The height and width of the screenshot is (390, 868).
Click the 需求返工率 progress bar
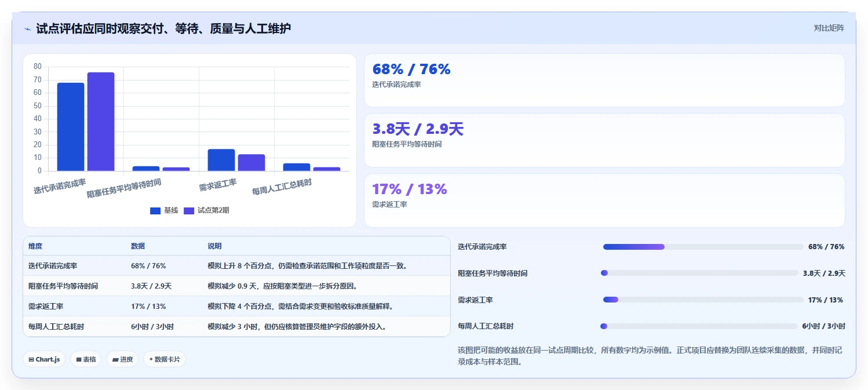(x=703, y=300)
